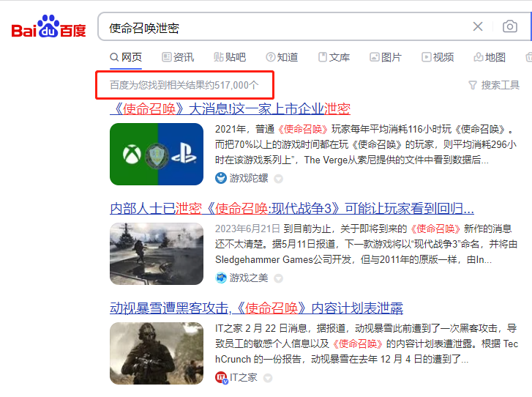Expand the dropdown arrow next to 游戏之美
Viewport: 532px width, 397px height.
pyautogui.click(x=279, y=278)
